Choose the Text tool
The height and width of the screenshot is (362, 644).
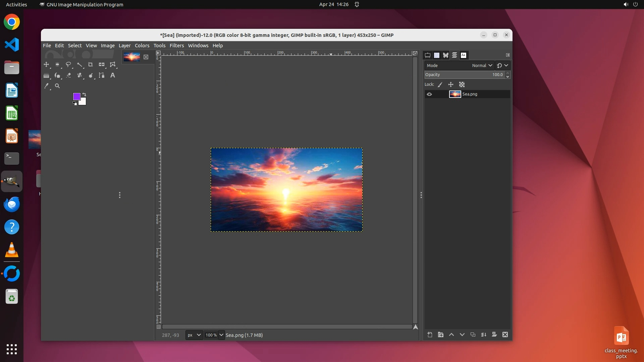pos(113,75)
